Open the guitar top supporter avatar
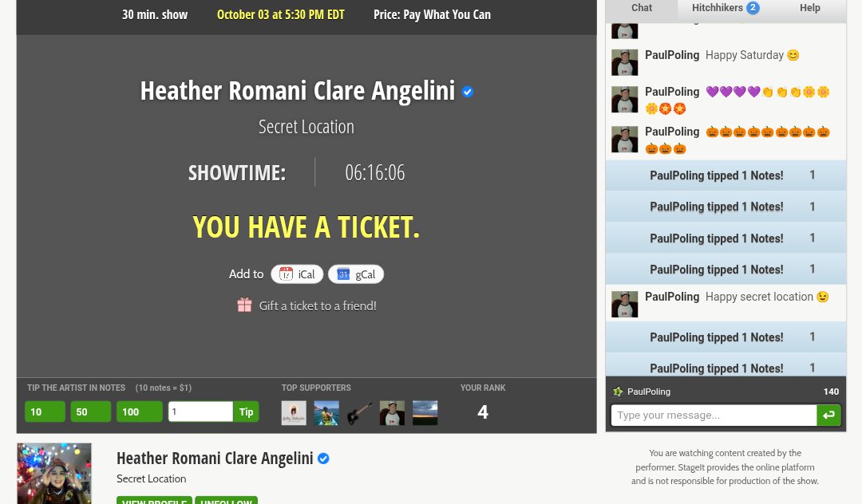This screenshot has width=862, height=504. [x=359, y=413]
